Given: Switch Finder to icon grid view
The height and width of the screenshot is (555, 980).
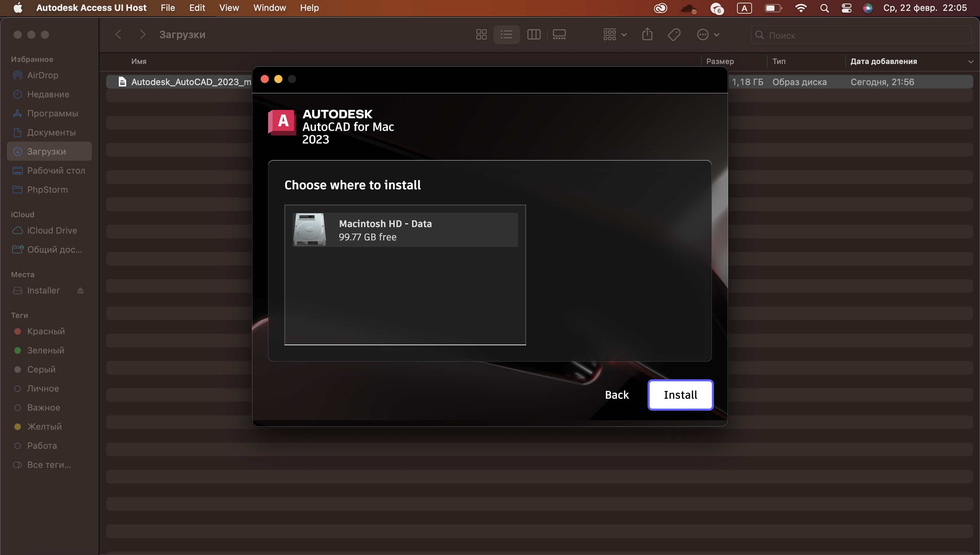Looking at the screenshot, I should coord(481,35).
